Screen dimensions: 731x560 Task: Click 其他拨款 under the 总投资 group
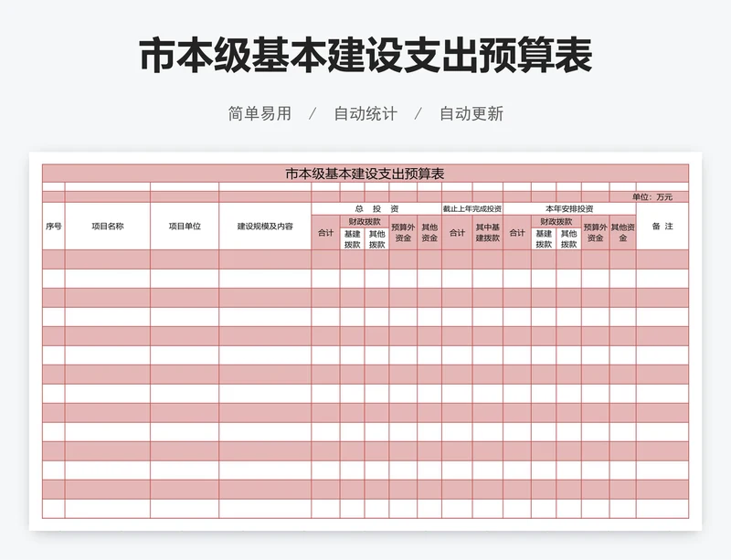pos(376,238)
